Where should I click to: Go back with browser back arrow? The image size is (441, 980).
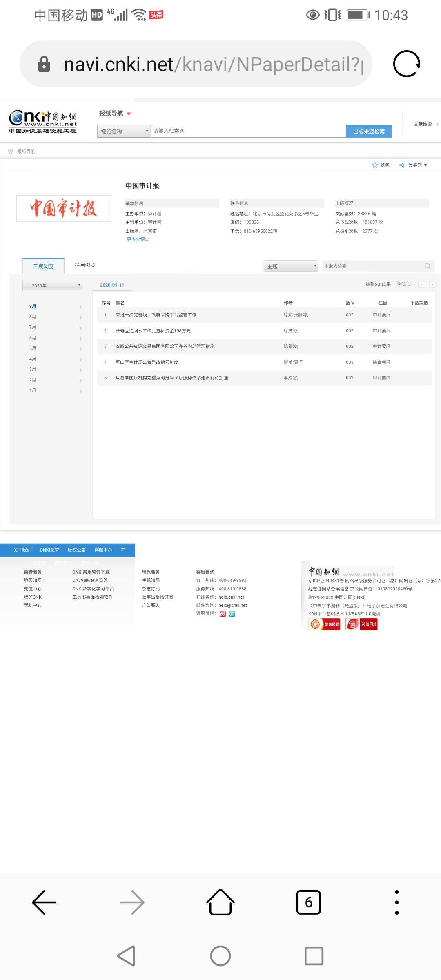[44, 902]
